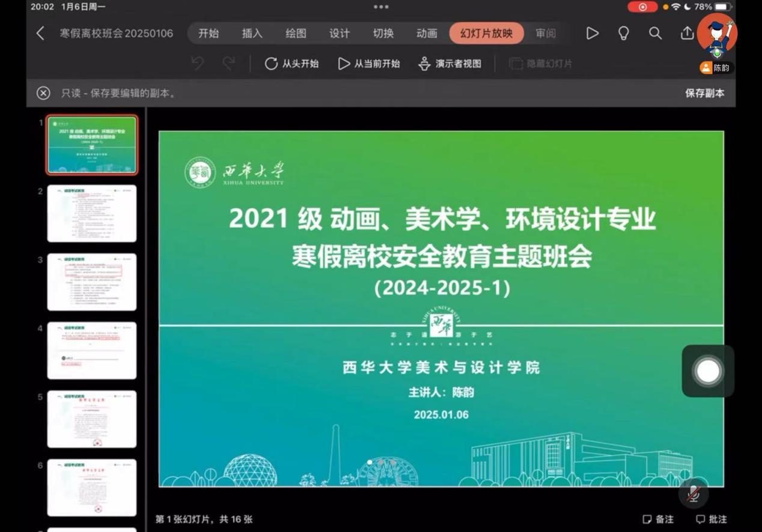The width and height of the screenshot is (762, 532).
Task: Click 从当前开始 to play from current slide
Action: (369, 64)
